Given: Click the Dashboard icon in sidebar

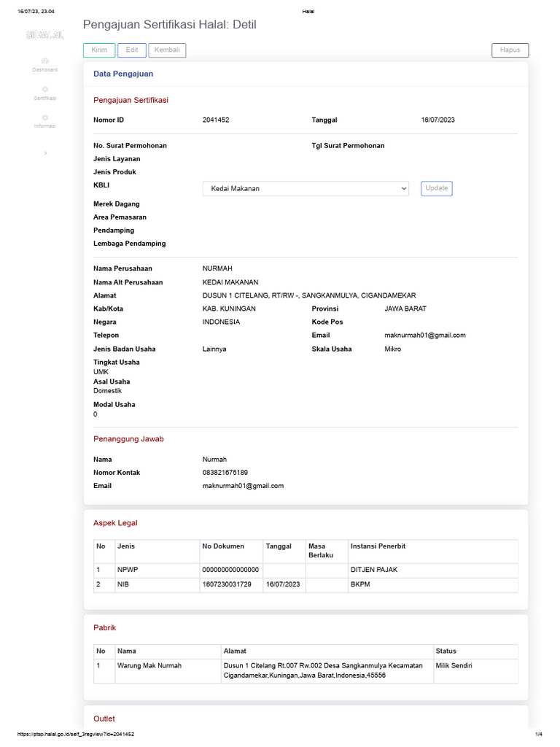Looking at the screenshot, I should 44,61.
